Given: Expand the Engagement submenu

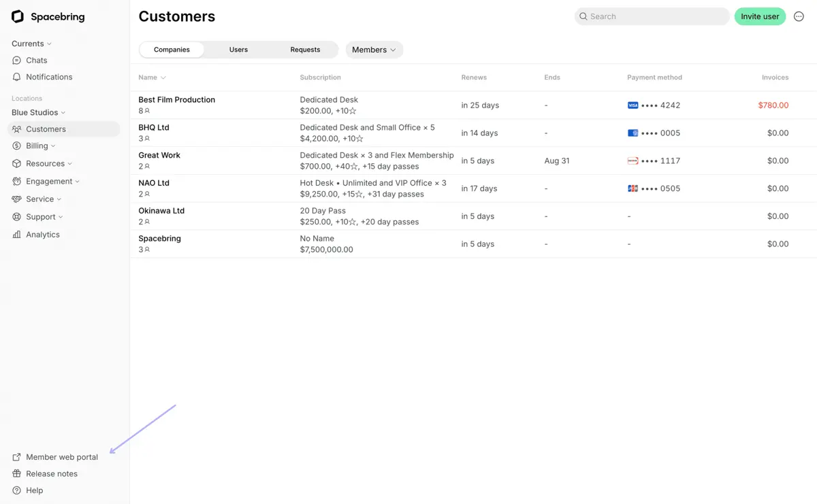Looking at the screenshot, I should (x=77, y=182).
